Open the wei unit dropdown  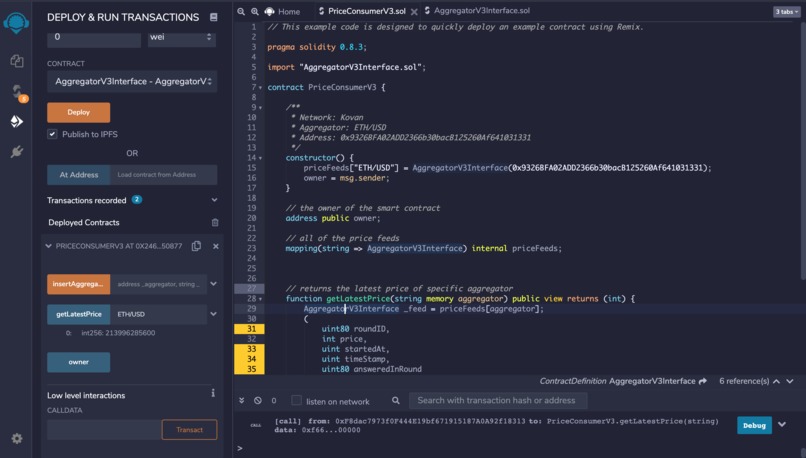pyautogui.click(x=182, y=38)
